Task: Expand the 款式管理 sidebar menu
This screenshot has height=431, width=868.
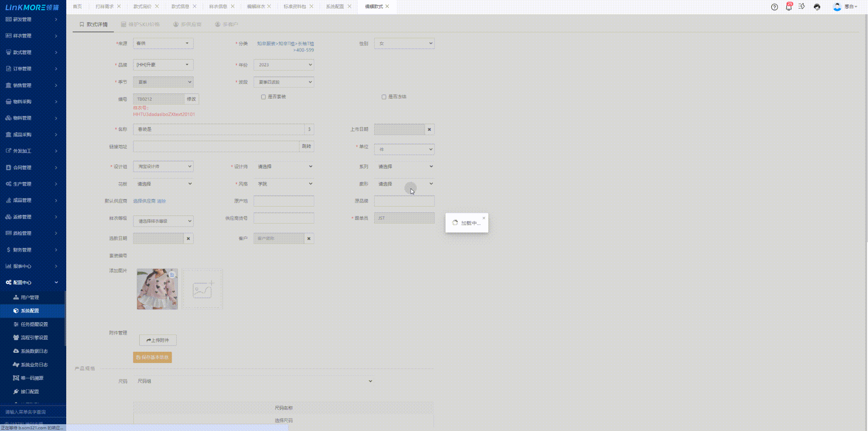Action: (x=32, y=52)
